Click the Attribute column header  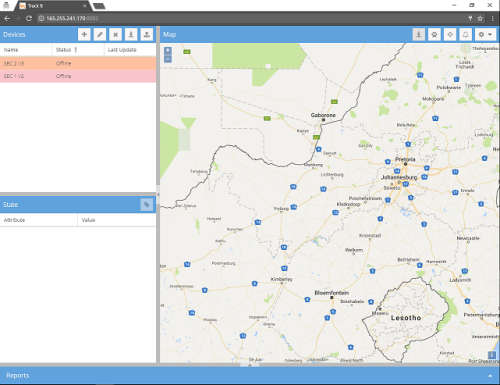point(39,220)
